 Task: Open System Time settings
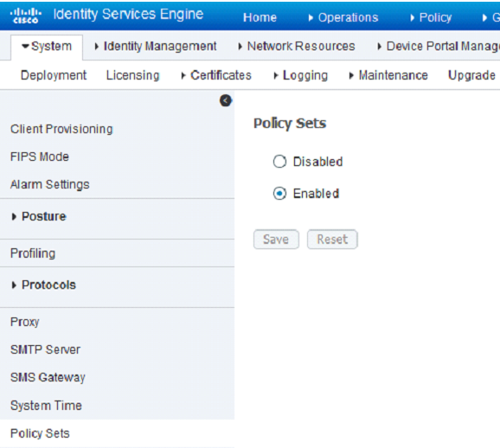point(46,406)
